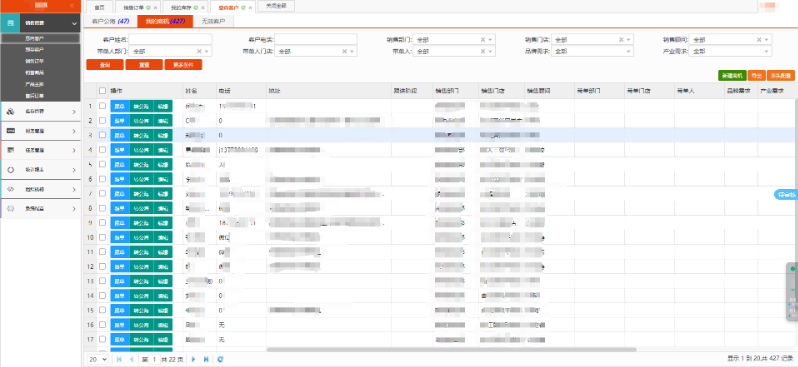Clear the 销售门店 filter with its X icon

click(x=621, y=40)
